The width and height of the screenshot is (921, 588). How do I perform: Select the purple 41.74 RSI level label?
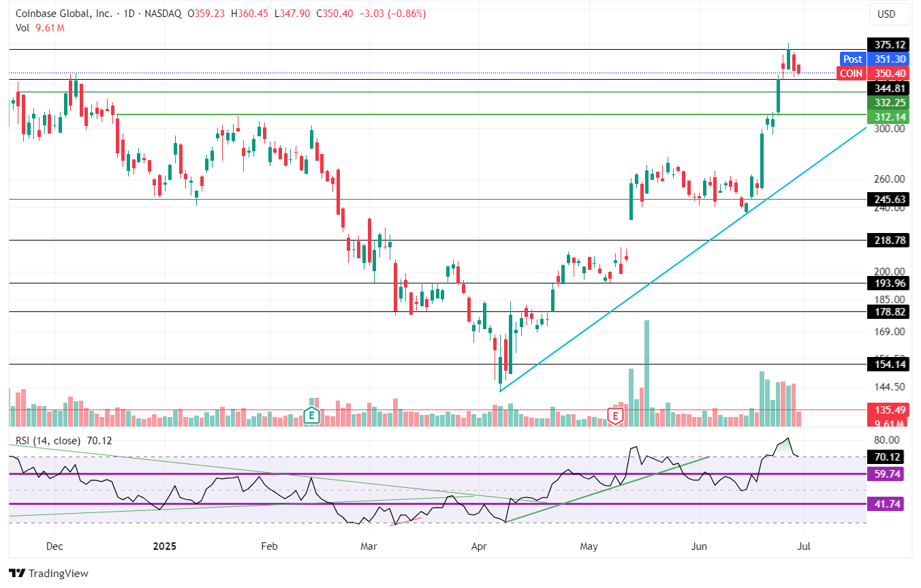pyautogui.click(x=886, y=504)
